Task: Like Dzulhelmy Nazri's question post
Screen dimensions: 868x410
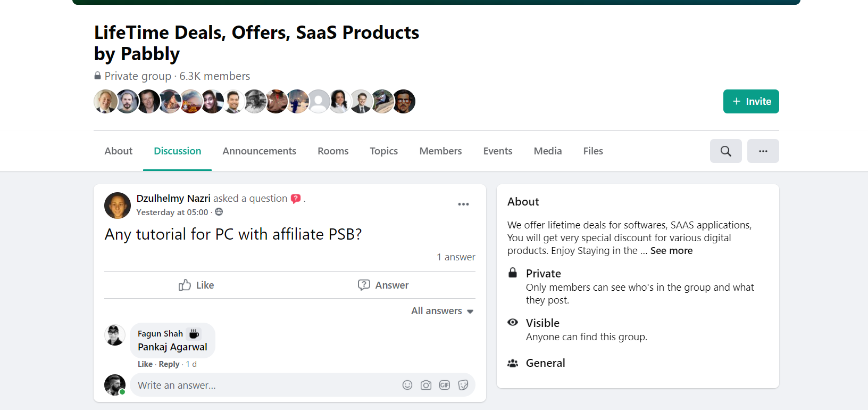Action: click(196, 285)
